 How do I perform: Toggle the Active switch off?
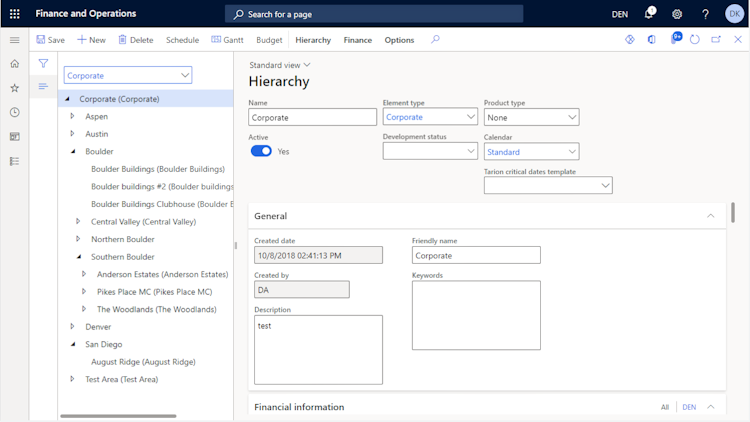pyautogui.click(x=261, y=151)
